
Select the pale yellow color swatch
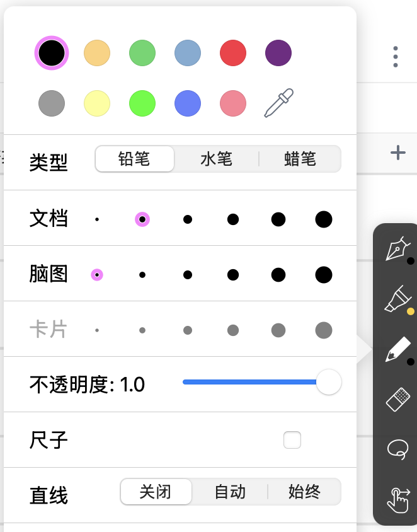[96, 103]
